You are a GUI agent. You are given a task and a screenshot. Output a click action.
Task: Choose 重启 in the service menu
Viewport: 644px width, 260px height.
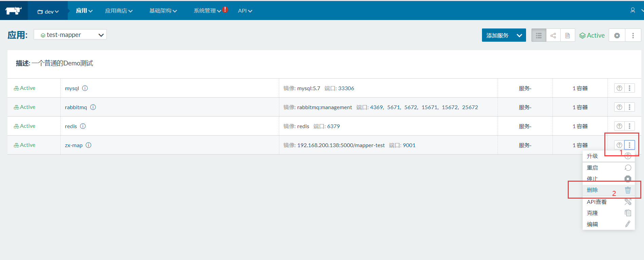592,168
